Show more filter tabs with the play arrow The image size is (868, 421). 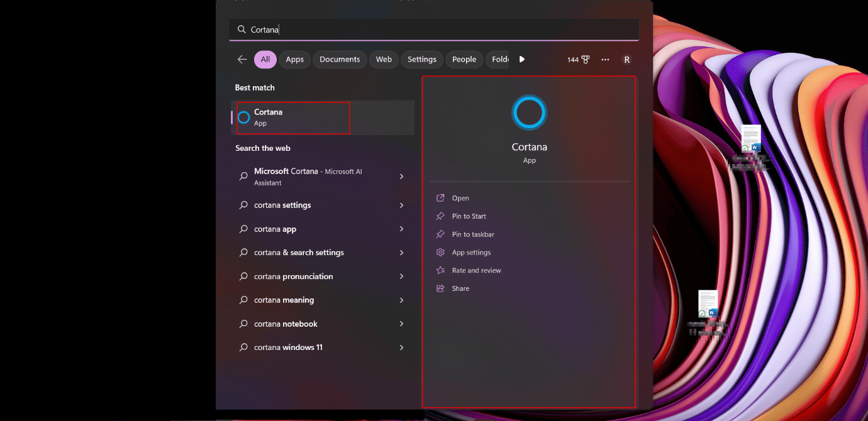pos(521,59)
